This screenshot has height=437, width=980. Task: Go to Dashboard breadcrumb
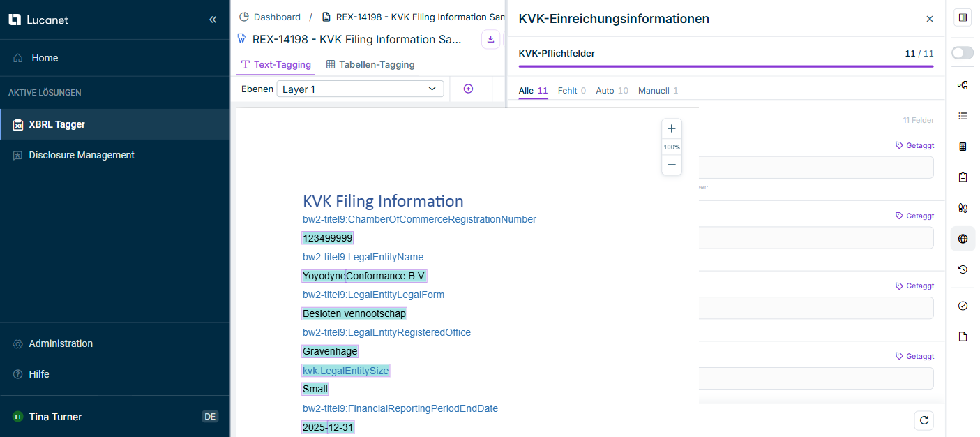click(270, 17)
